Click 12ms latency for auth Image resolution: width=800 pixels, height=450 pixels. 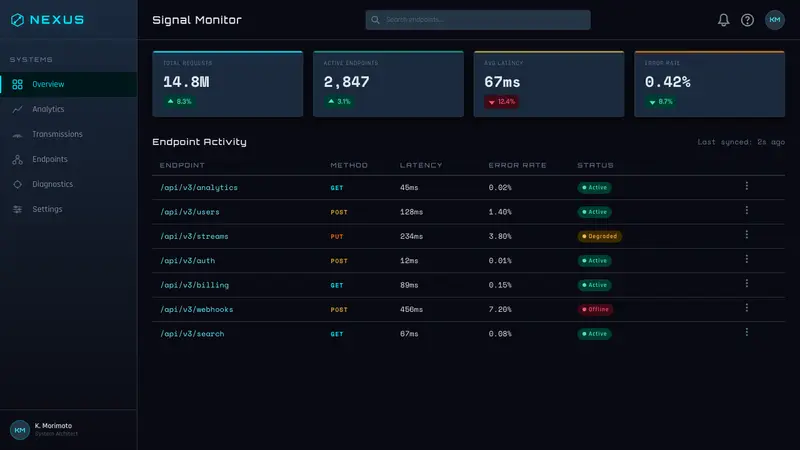pyautogui.click(x=409, y=261)
